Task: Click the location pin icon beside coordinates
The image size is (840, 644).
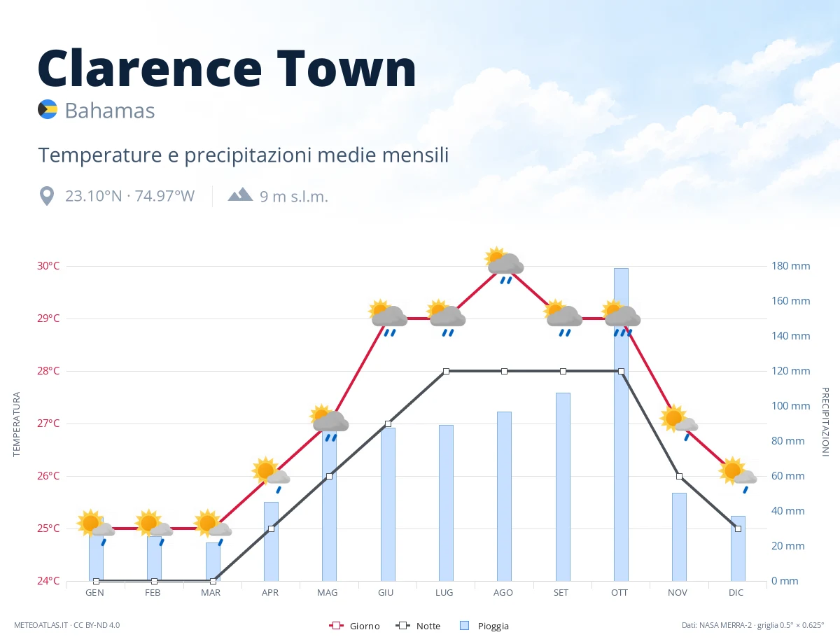Action: 47,196
